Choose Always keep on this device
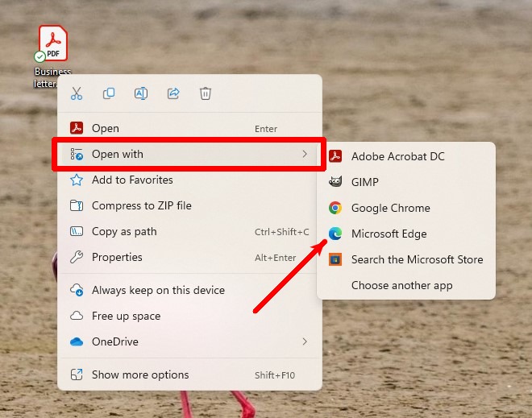This screenshot has width=532, height=418. (x=189, y=290)
